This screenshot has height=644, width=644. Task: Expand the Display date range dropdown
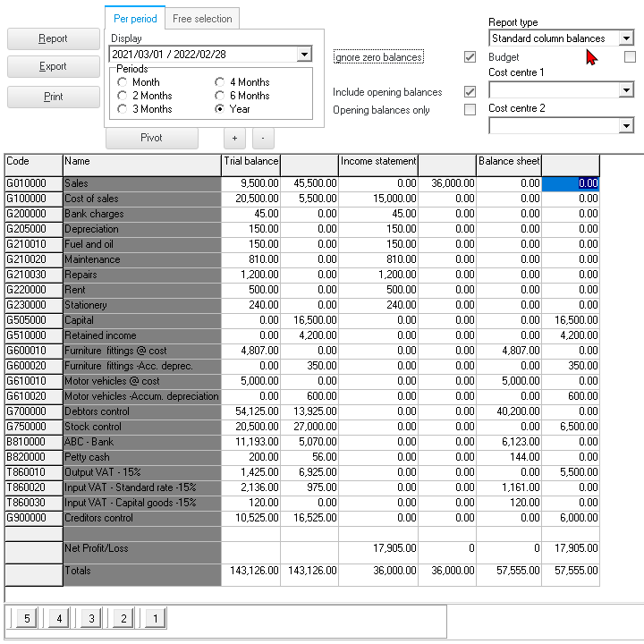click(x=304, y=55)
